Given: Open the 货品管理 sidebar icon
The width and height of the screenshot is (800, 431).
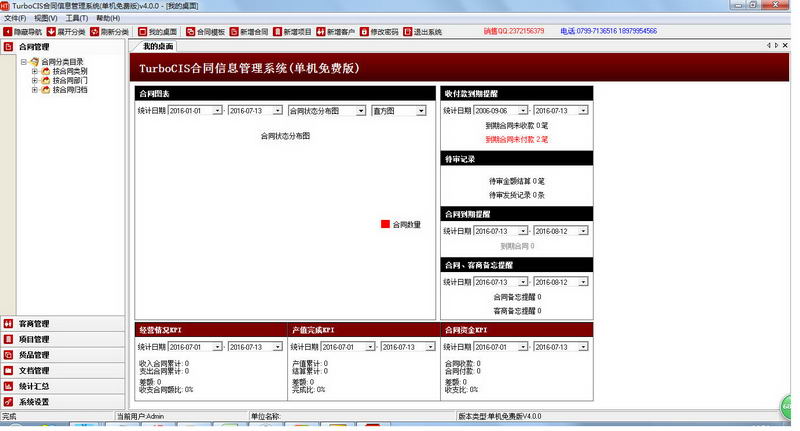Looking at the screenshot, I should pos(8,355).
